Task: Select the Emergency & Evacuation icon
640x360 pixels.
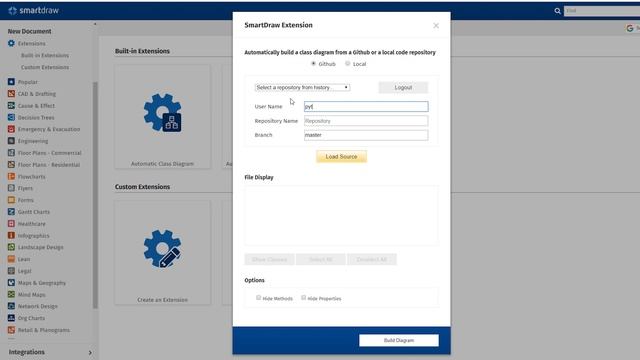Action: click(x=11, y=129)
